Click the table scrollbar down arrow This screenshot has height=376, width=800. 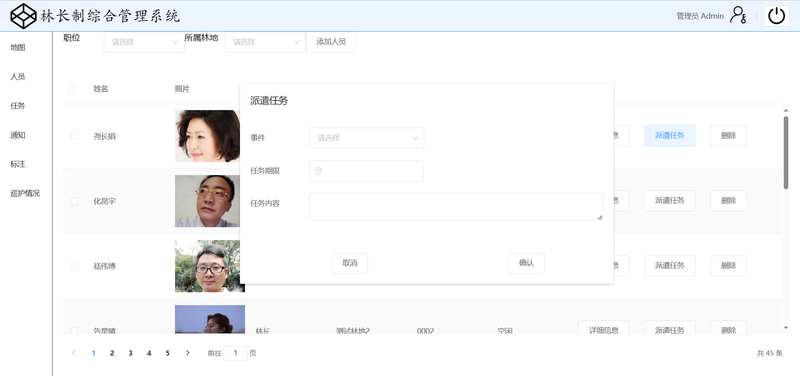coord(786,328)
